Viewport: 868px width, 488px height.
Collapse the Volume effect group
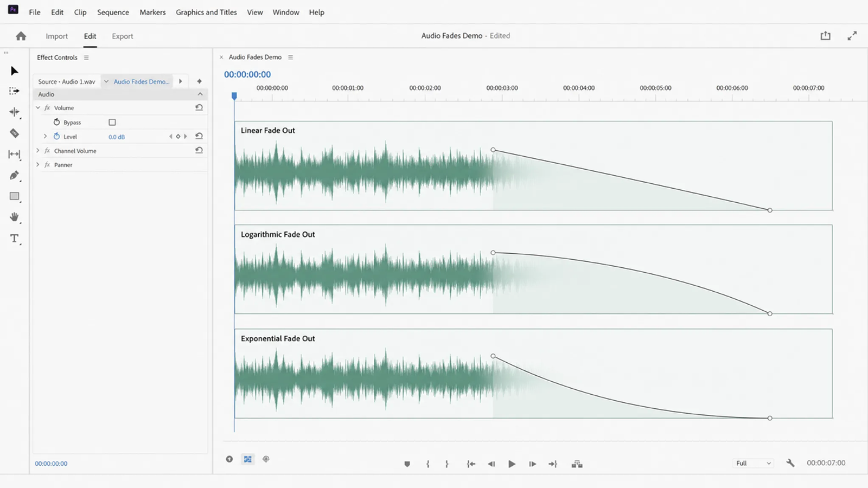pos(38,108)
